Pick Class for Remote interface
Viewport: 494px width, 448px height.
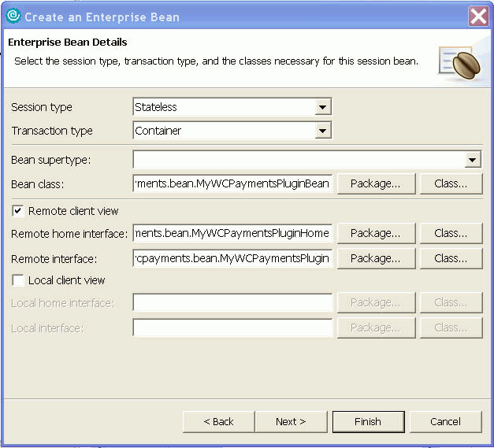451,258
